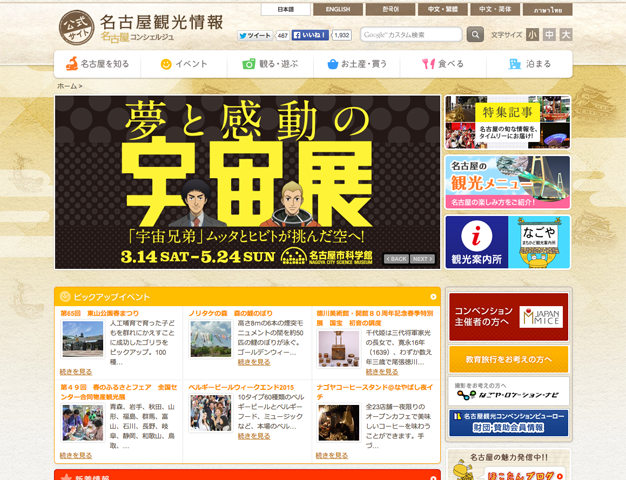Screen dimensions: 626x480
Task: Focus the Google custom search field
Action: point(411,35)
